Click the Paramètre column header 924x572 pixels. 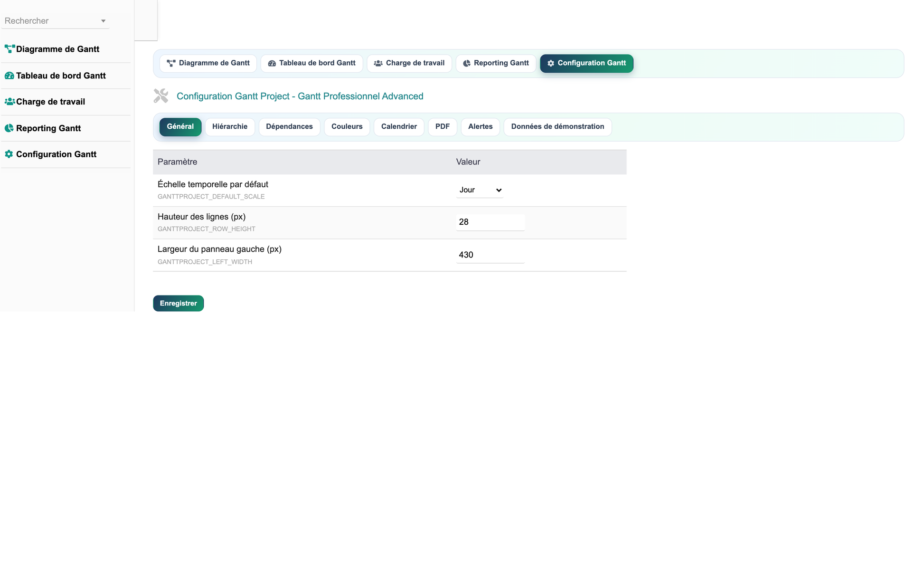(177, 162)
